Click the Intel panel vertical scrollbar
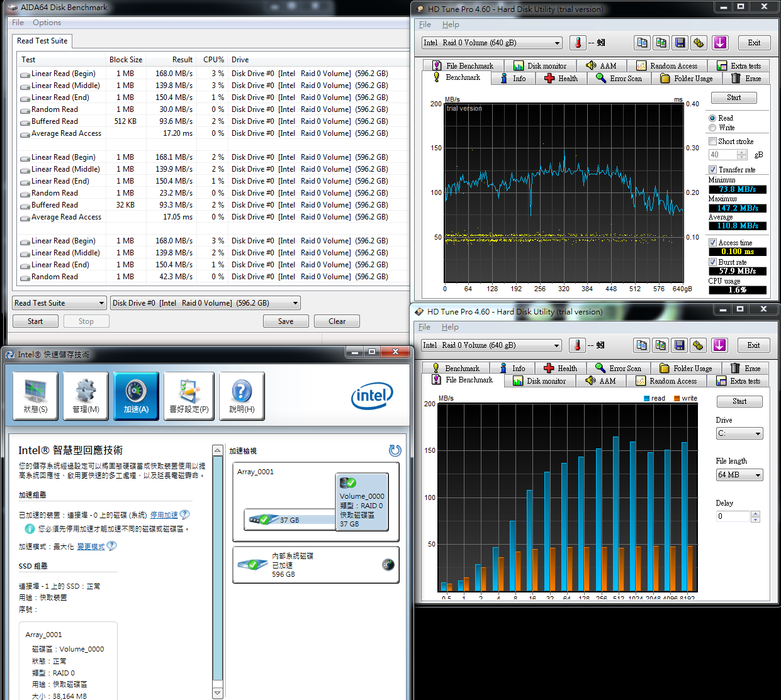The width and height of the screenshot is (781, 700). point(218,572)
